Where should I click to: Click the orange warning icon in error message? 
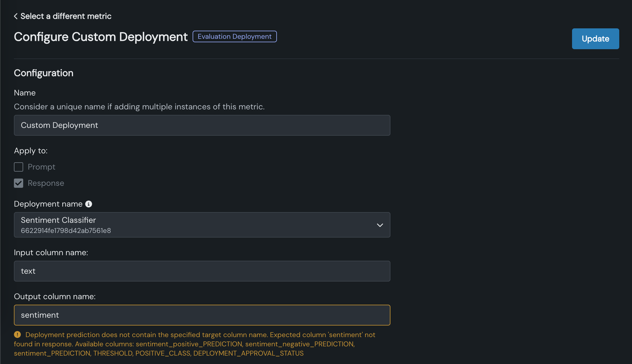pos(17,334)
